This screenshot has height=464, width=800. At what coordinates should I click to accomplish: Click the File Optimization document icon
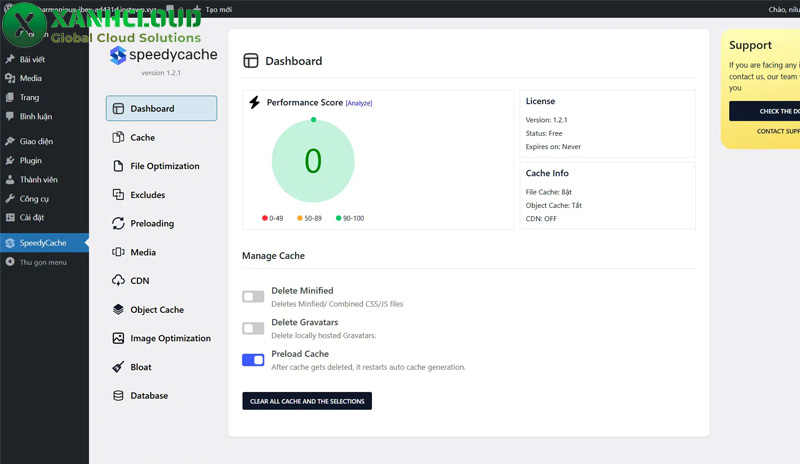point(118,166)
